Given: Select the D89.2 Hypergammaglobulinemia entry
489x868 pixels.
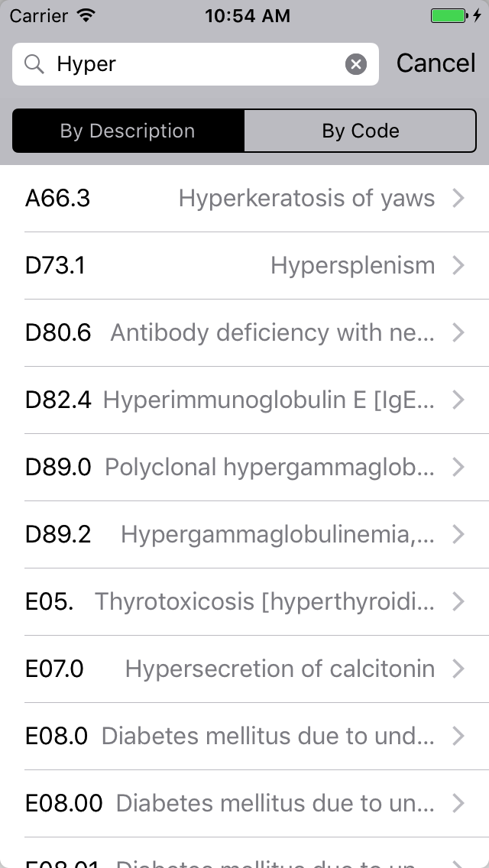Looking at the screenshot, I should point(244,534).
